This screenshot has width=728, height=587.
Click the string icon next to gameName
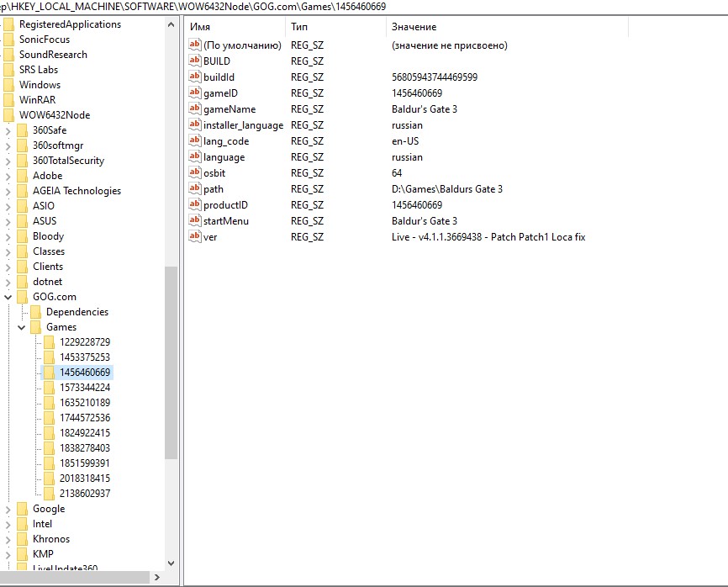(195, 109)
